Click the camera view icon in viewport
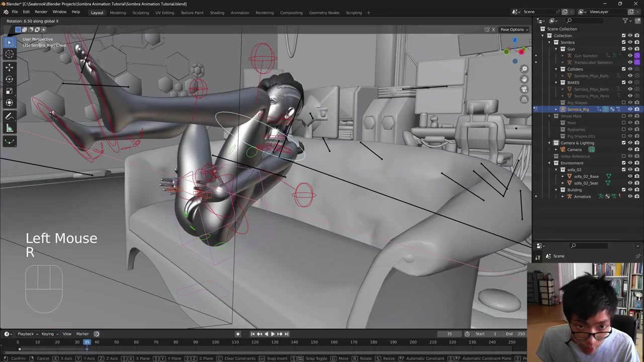This screenshot has height=362, width=644. 524,89
